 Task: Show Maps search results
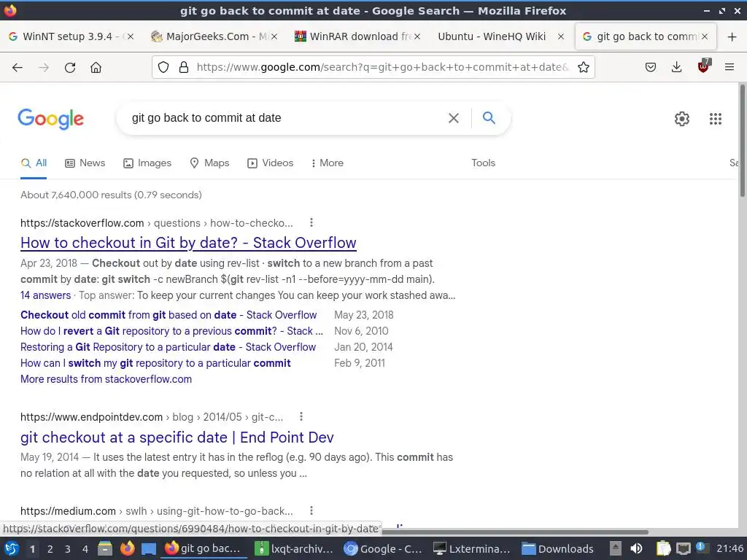point(209,163)
